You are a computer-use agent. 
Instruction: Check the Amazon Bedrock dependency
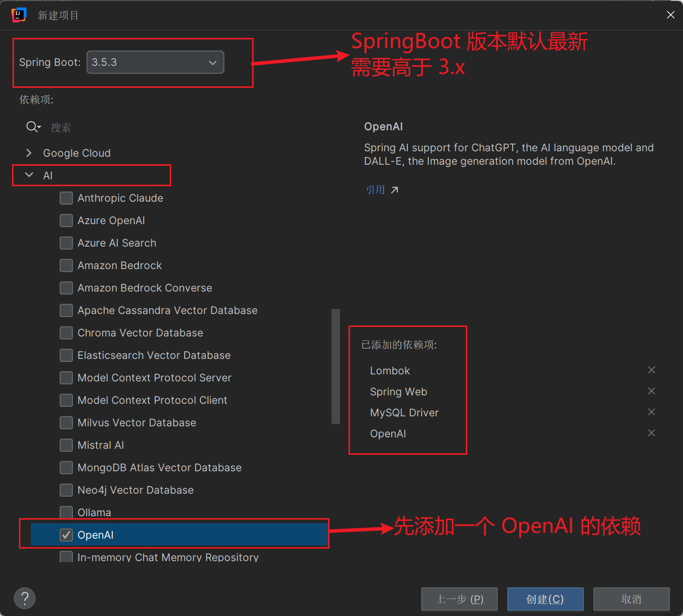click(x=66, y=266)
